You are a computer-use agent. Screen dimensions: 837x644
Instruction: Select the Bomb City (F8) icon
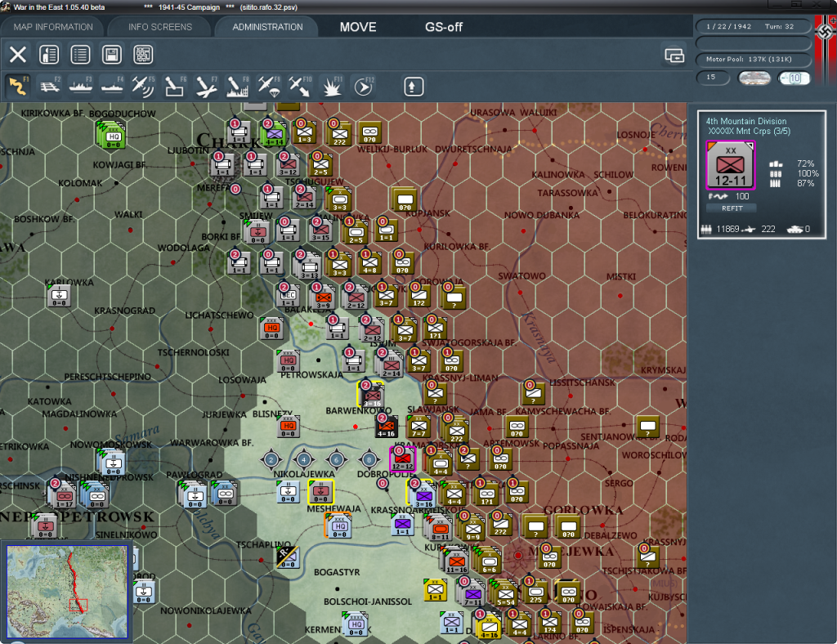237,87
